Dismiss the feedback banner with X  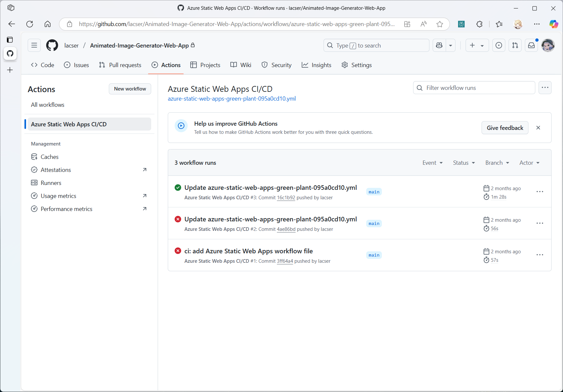538,128
